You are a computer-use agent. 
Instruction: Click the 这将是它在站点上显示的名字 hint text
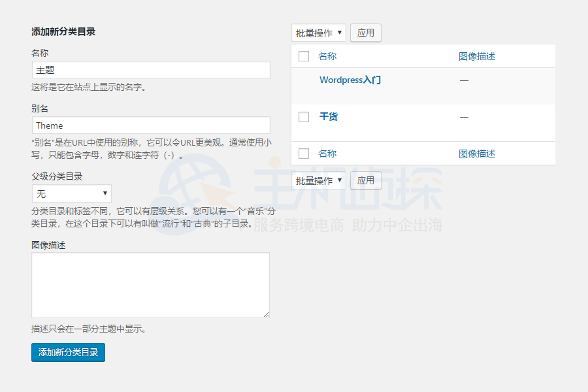click(x=88, y=88)
